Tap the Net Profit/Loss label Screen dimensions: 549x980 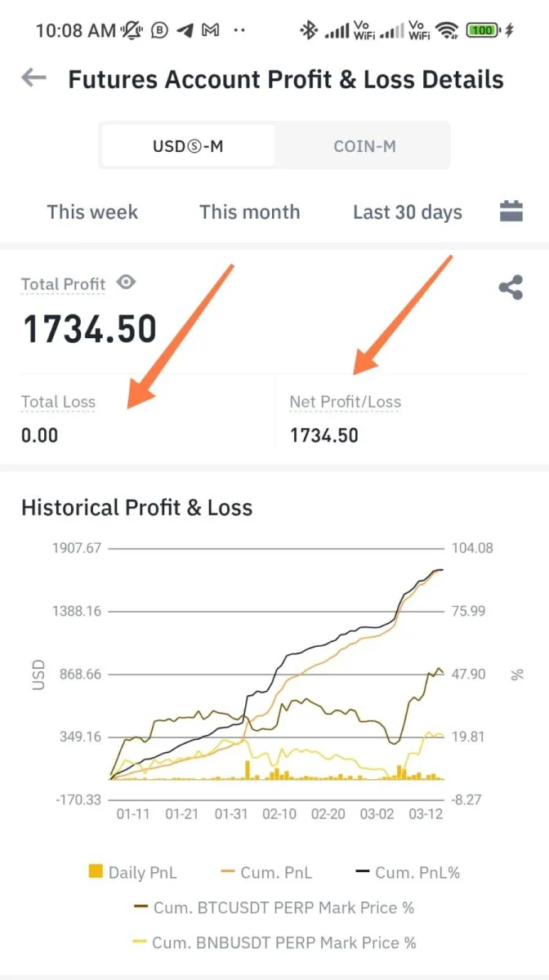(345, 402)
